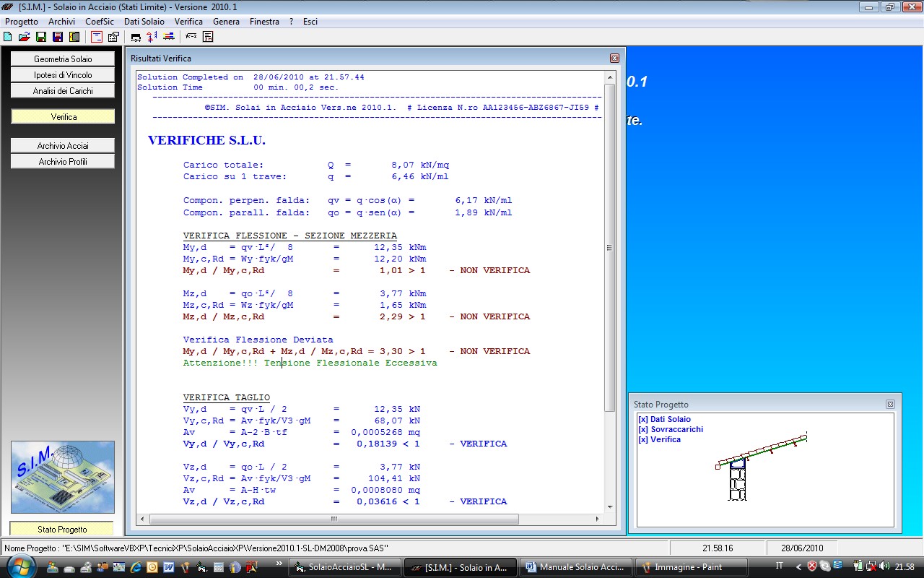
Task: Click the vertical scrollbar thumb in Risultati Verifica
Action: coord(610,248)
